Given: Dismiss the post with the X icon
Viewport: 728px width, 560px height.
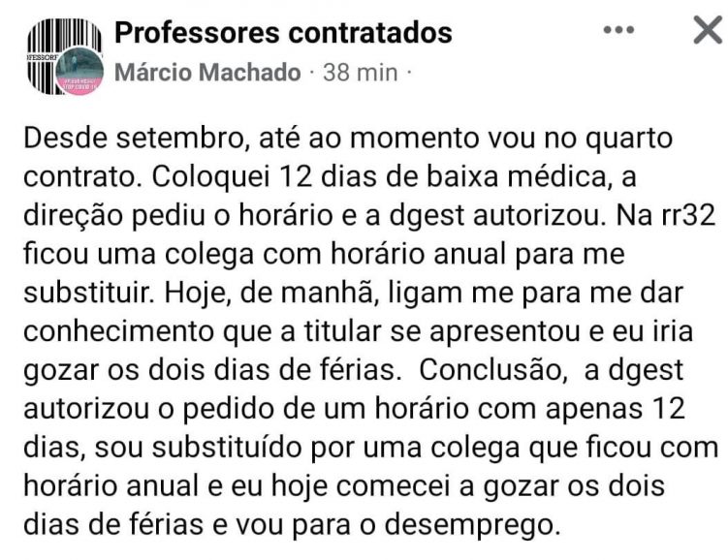Looking at the screenshot, I should tap(709, 32).
